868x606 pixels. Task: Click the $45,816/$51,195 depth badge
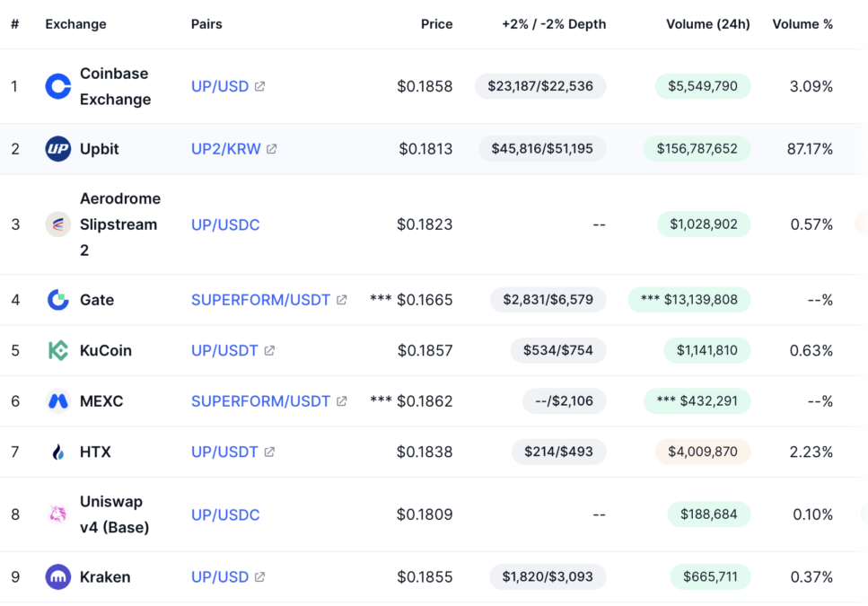coord(542,149)
